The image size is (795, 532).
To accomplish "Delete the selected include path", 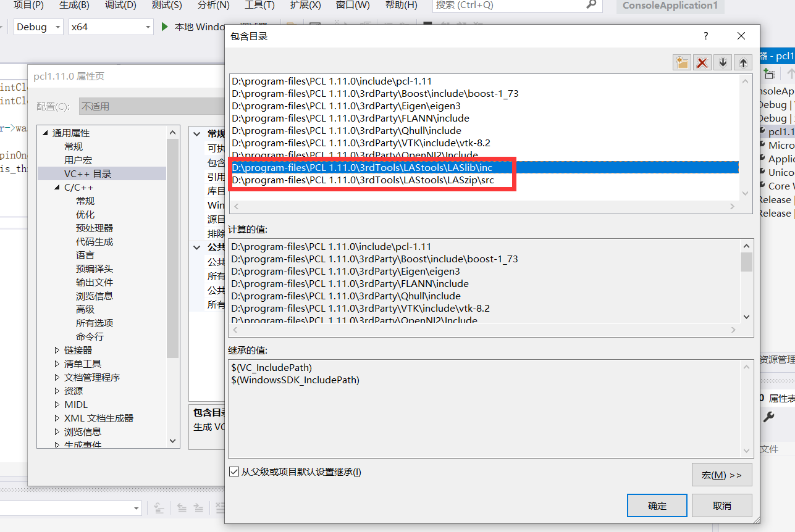I will [702, 62].
